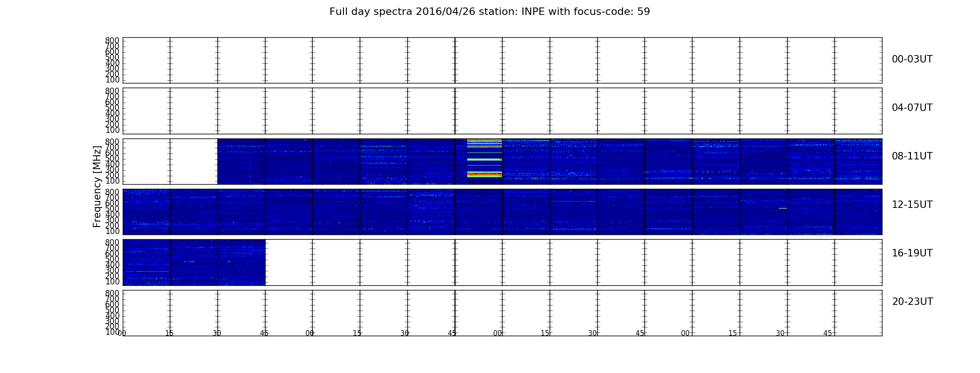Click the blue spectrogram data in the 12-15UT panel
980x373 pixels.
pos(502,212)
